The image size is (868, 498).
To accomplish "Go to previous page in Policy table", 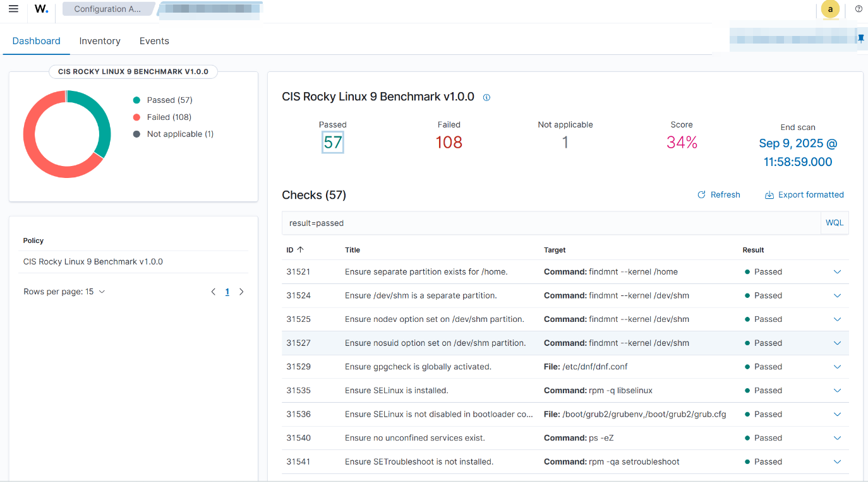I will point(214,292).
